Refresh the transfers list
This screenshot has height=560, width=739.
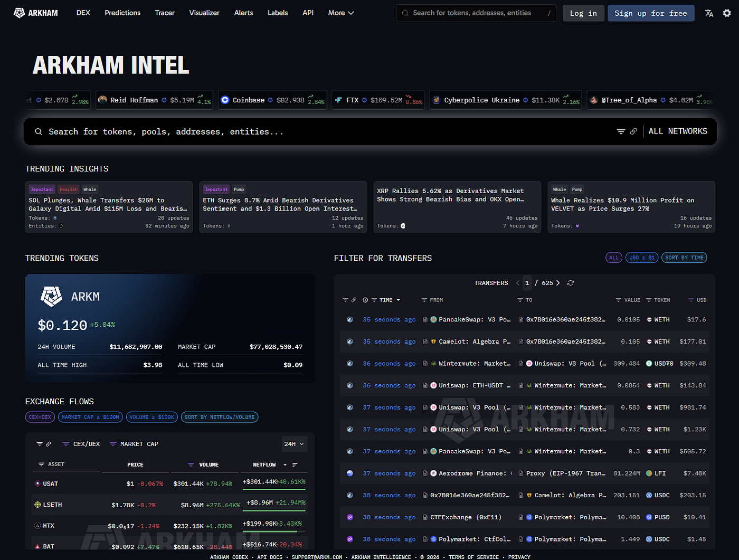[x=571, y=283]
